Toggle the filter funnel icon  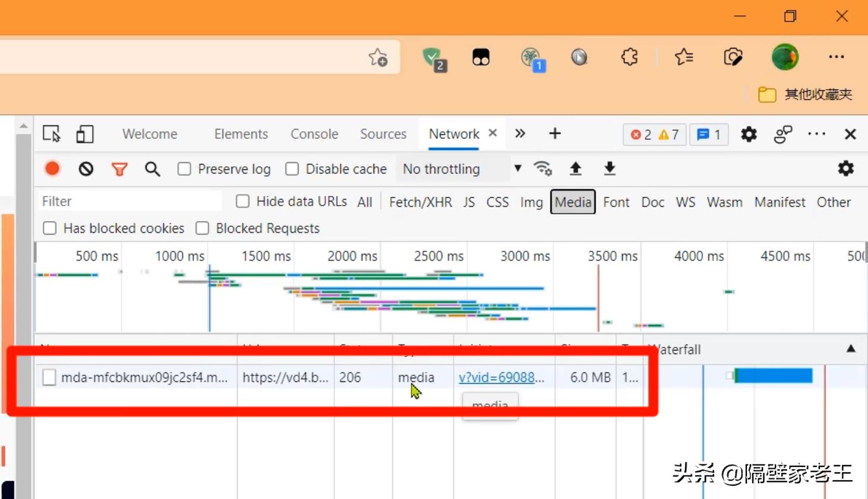click(119, 169)
